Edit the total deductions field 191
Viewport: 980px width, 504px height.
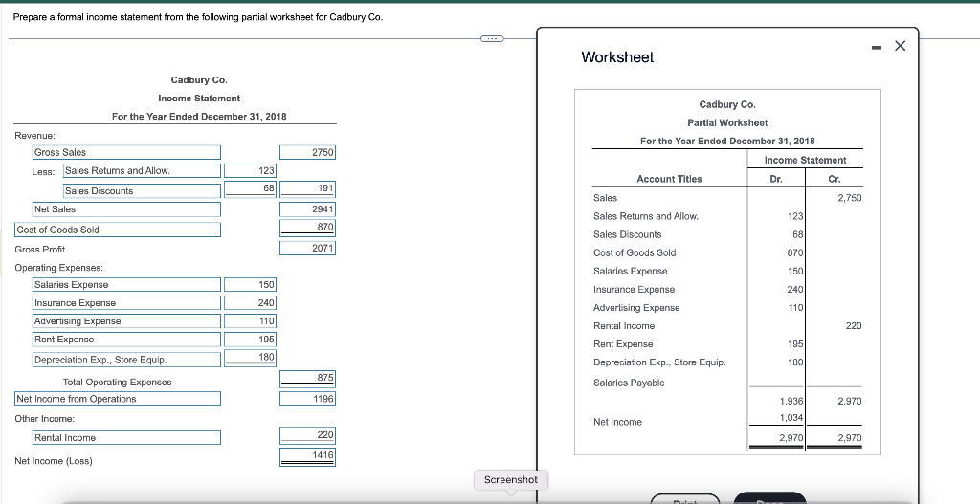pos(307,189)
